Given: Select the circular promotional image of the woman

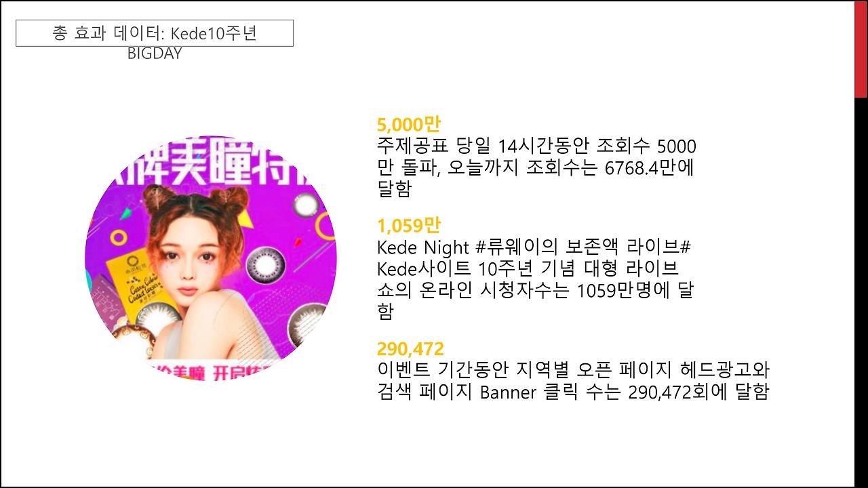Looking at the screenshot, I should 211,258.
